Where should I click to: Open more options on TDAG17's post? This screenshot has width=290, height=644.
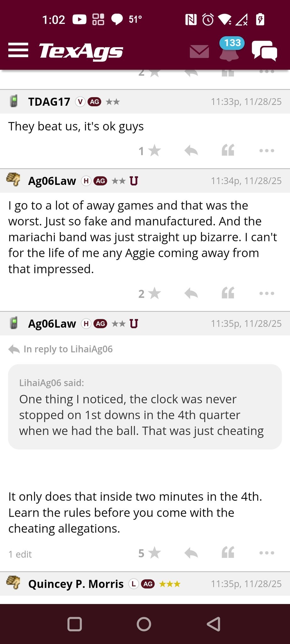tap(267, 151)
